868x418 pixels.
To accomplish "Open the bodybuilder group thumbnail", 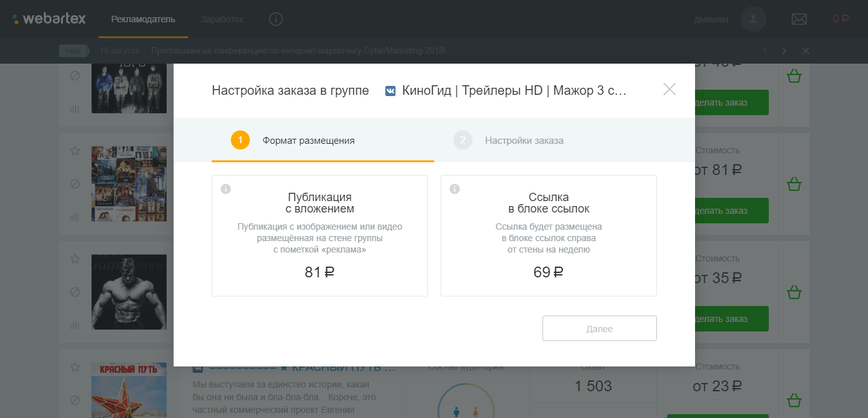I will (x=128, y=292).
